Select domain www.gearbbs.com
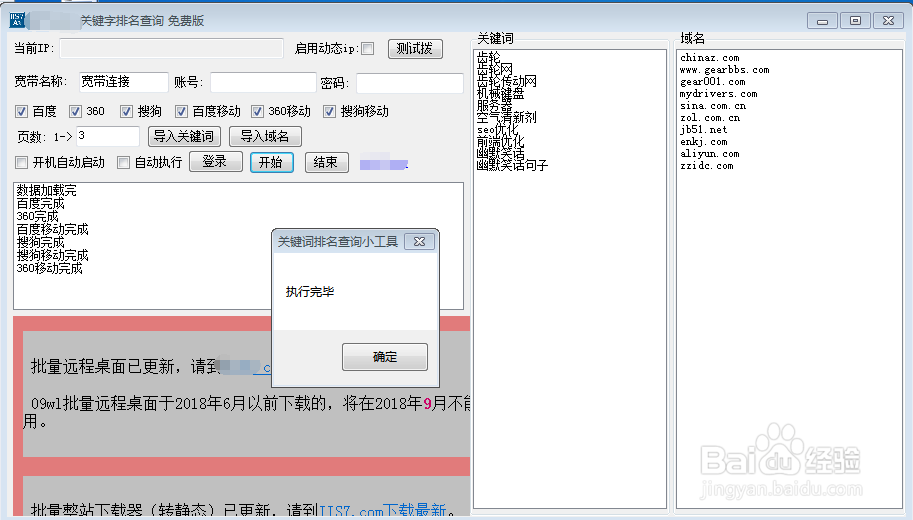Screen dimensions: 913x520 tap(724, 70)
